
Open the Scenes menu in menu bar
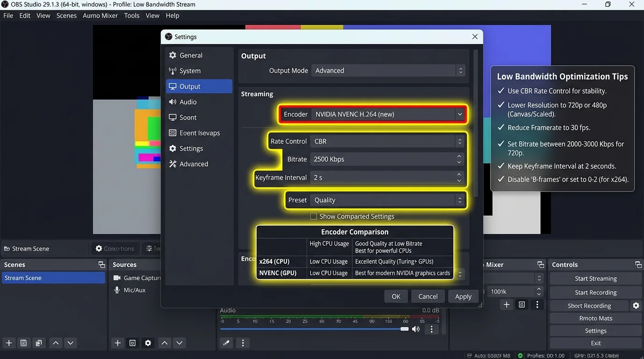[x=66, y=15]
